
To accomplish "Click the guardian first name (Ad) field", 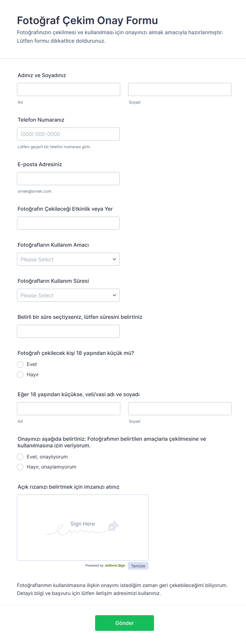I will pos(69,409).
